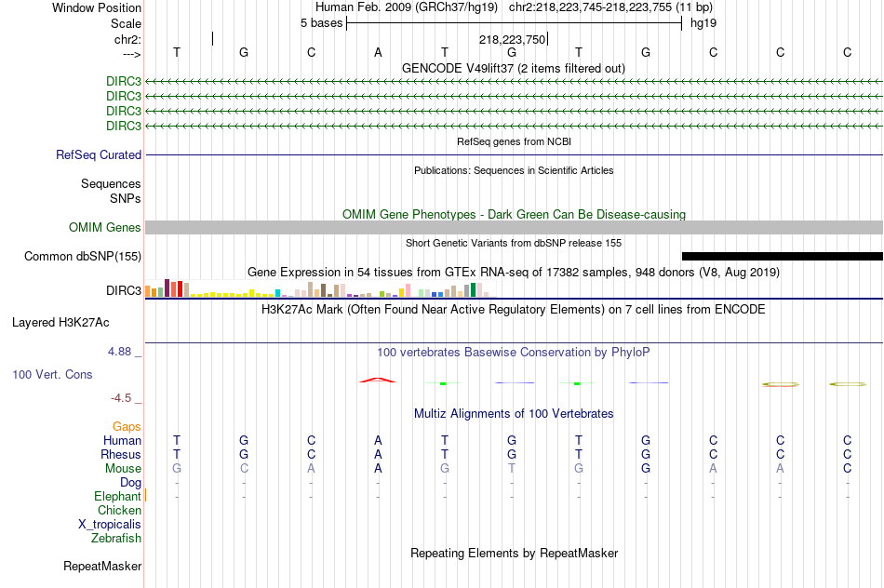Click the Sequences track label
Image resolution: width=884 pixels, height=588 pixels.
111,184
